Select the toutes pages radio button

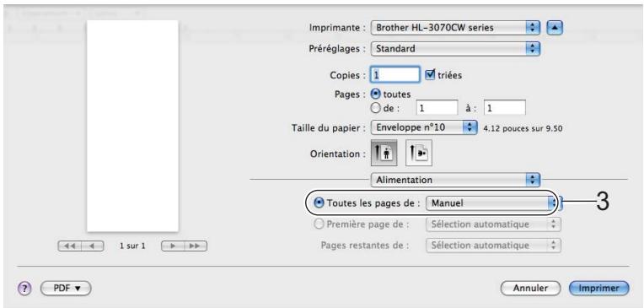pyautogui.click(x=376, y=95)
